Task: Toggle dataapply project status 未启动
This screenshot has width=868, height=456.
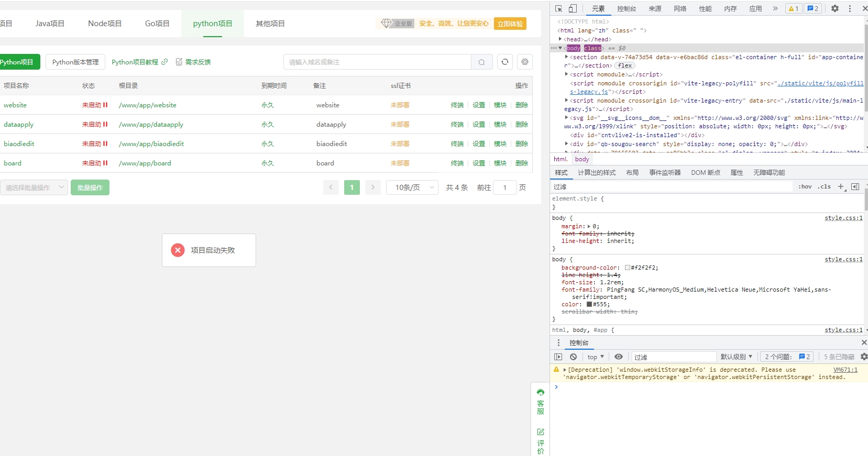Action: point(95,124)
